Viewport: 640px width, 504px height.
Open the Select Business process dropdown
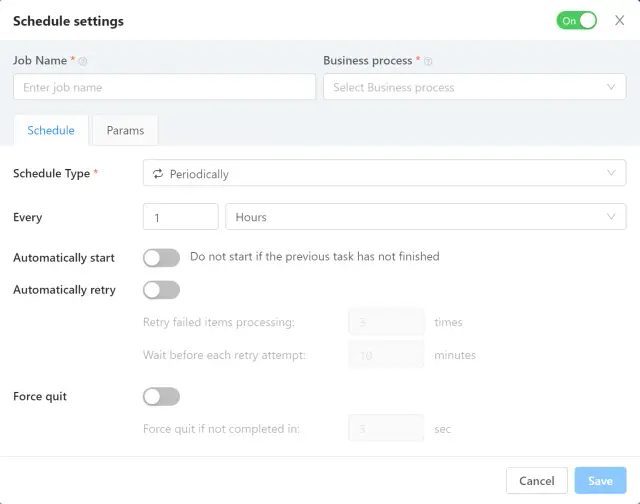pos(474,87)
